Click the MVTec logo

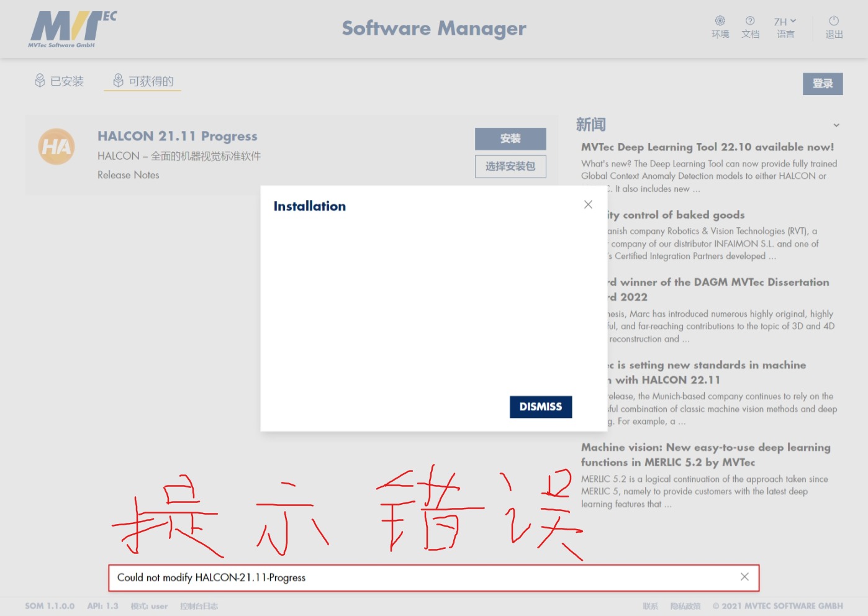(x=73, y=29)
